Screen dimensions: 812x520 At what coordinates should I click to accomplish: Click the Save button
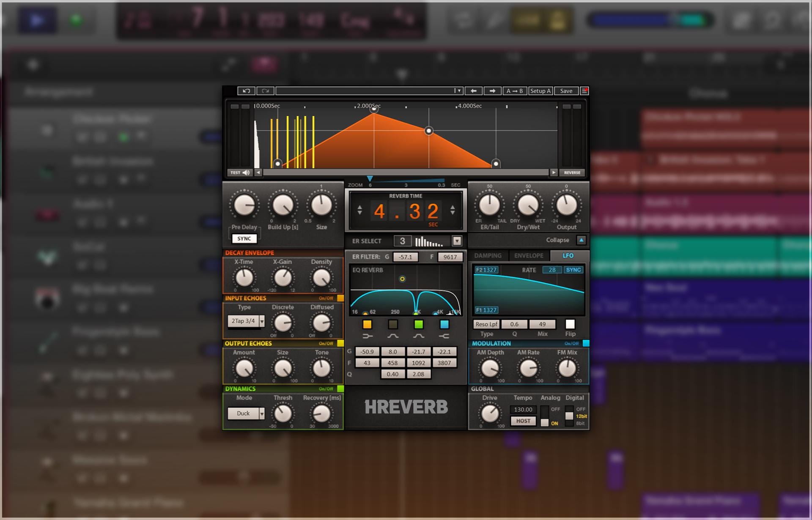click(x=566, y=91)
